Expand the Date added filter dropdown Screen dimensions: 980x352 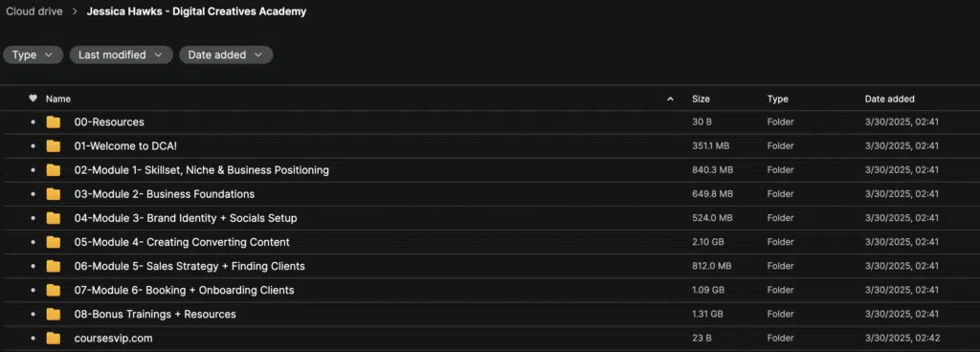pos(226,55)
